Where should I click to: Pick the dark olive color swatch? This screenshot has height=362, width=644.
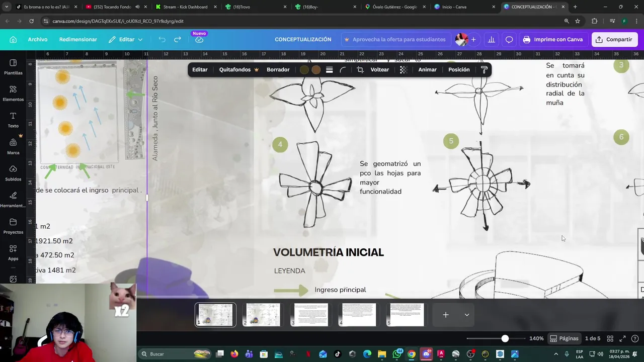coord(304,70)
